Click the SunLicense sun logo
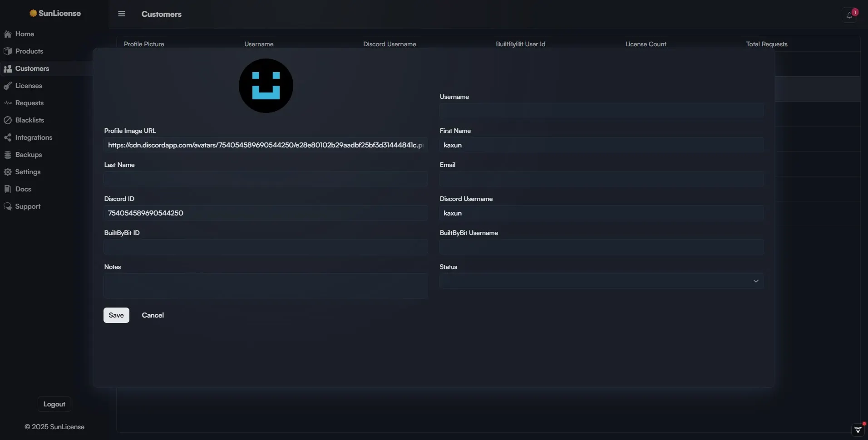 click(x=33, y=13)
